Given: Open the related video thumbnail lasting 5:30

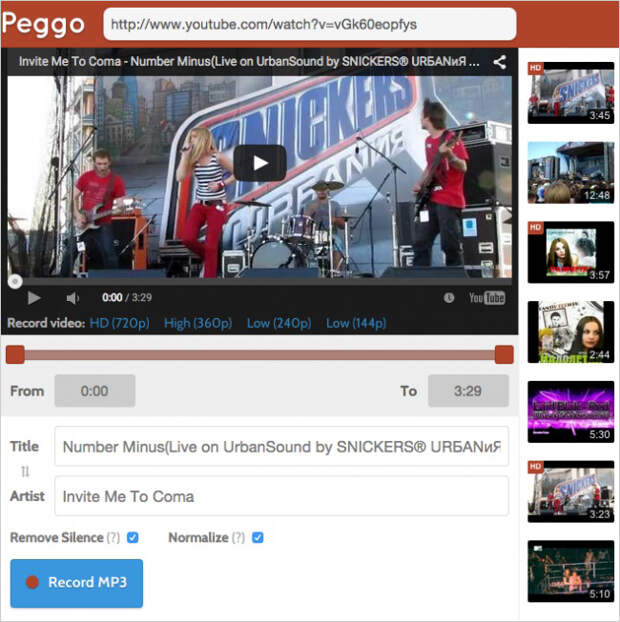Looking at the screenshot, I should [571, 412].
